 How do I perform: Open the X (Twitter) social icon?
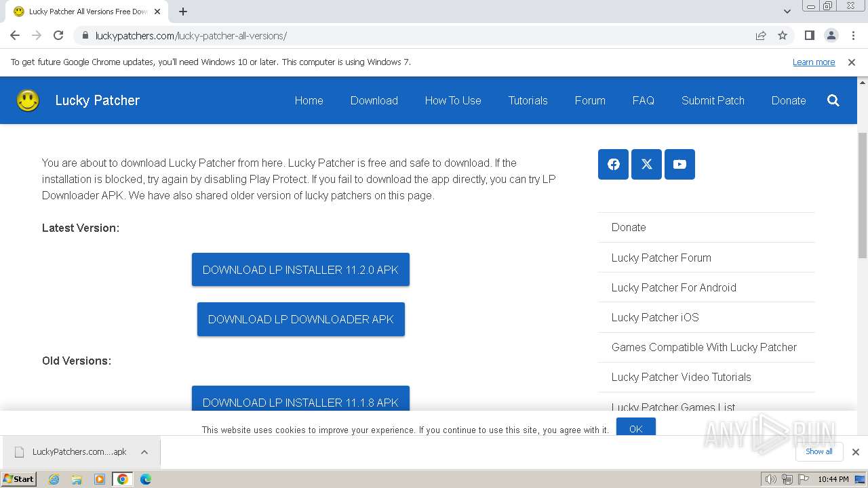point(647,164)
